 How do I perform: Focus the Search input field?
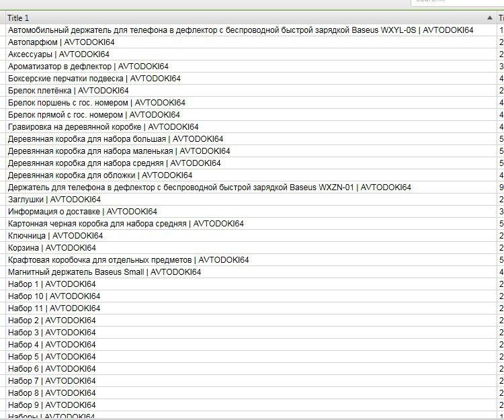[x=458, y=2]
